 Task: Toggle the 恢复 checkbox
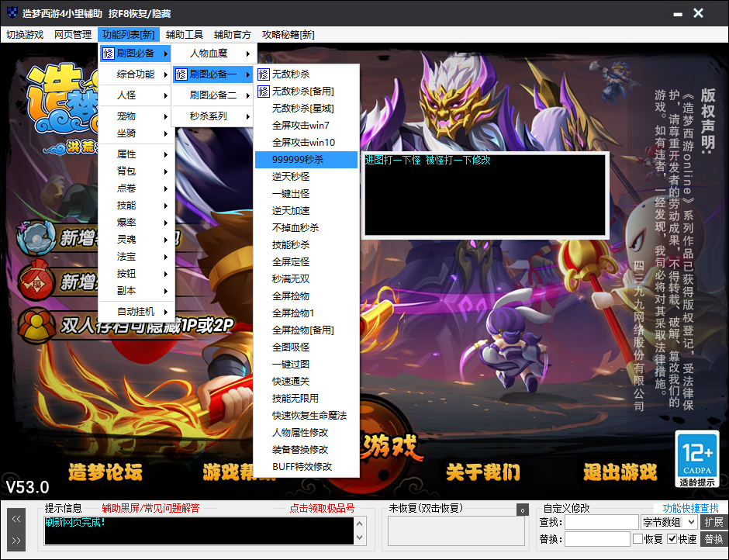coord(637,539)
